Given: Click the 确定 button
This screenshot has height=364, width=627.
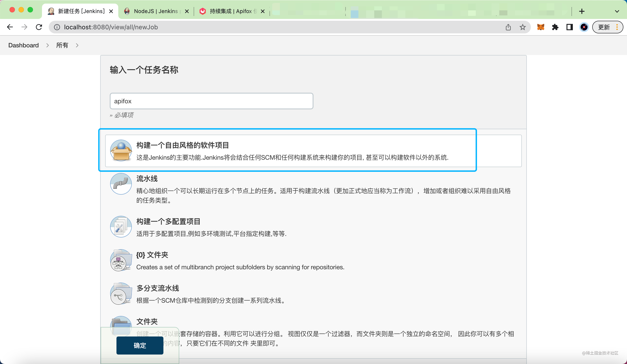Looking at the screenshot, I should click(x=140, y=345).
